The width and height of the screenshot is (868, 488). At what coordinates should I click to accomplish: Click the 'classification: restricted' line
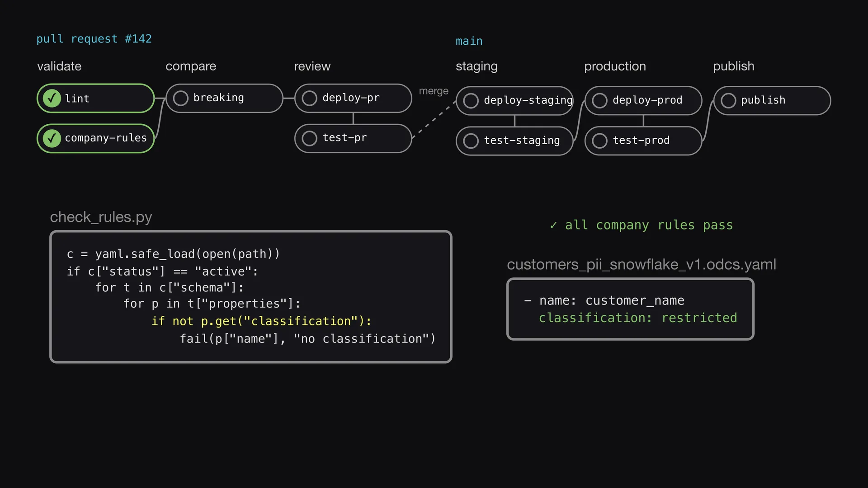tap(638, 318)
